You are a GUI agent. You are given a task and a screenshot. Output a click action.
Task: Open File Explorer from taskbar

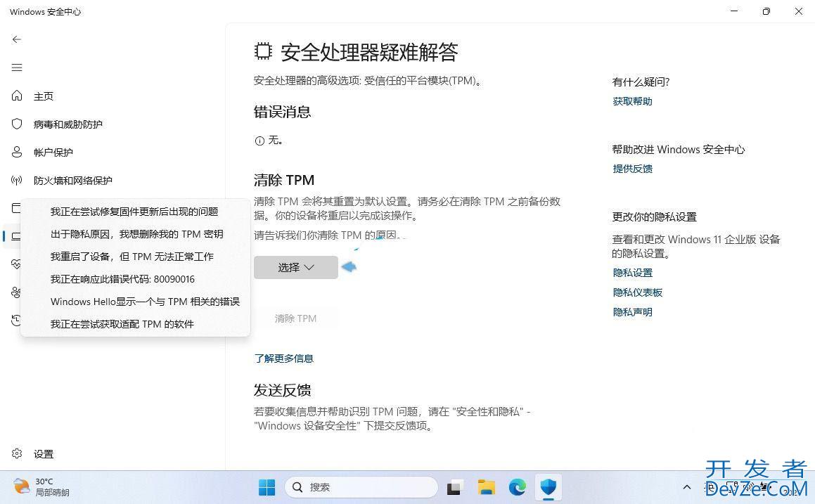click(487, 487)
